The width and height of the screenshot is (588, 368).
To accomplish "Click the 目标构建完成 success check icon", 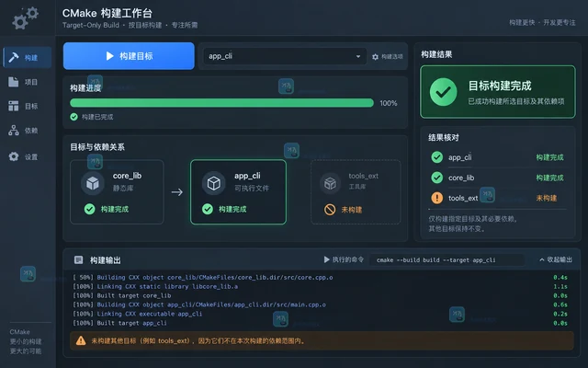I will click(443, 92).
